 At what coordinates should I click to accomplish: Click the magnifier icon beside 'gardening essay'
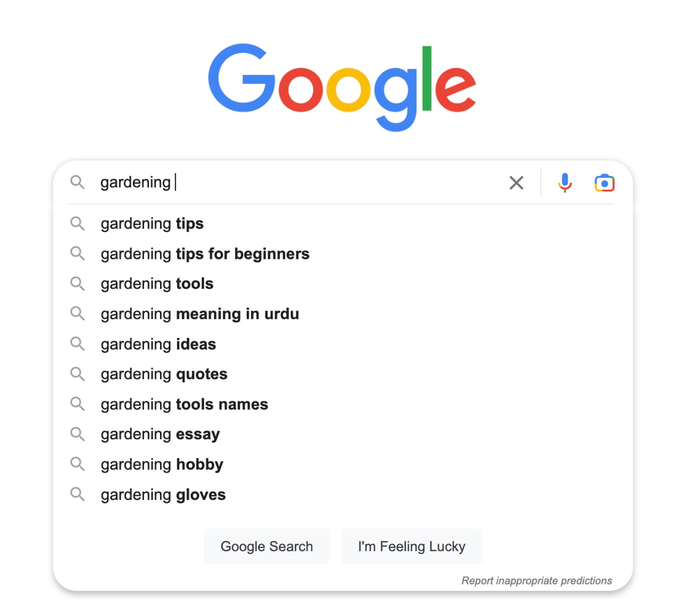pyautogui.click(x=78, y=434)
